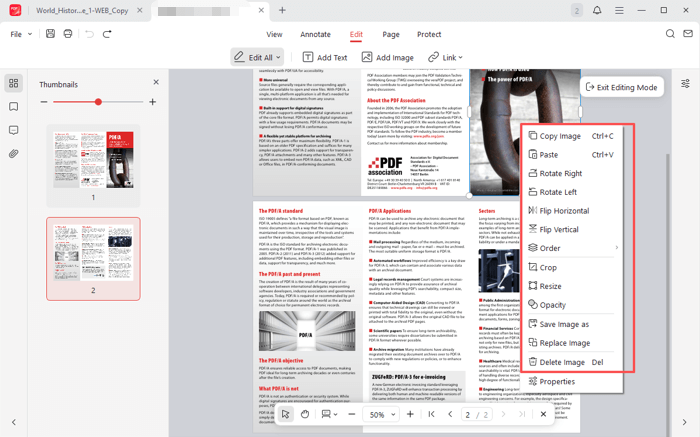
Task: Choose Replace Image
Action: [572, 343]
